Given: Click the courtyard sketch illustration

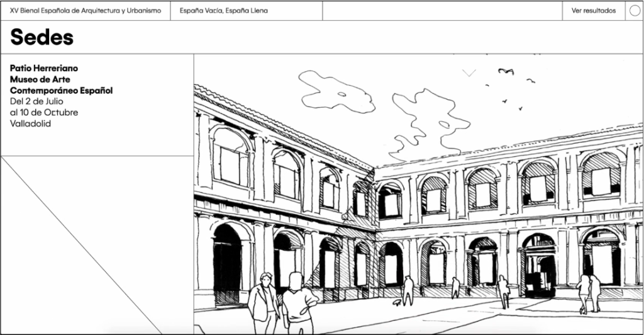Looking at the screenshot, I should tap(418, 194).
